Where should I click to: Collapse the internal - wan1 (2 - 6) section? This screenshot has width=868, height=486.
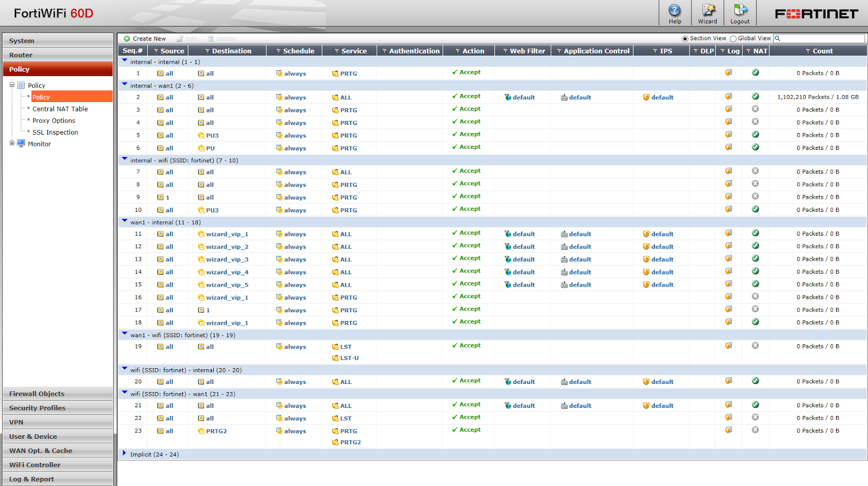click(125, 85)
